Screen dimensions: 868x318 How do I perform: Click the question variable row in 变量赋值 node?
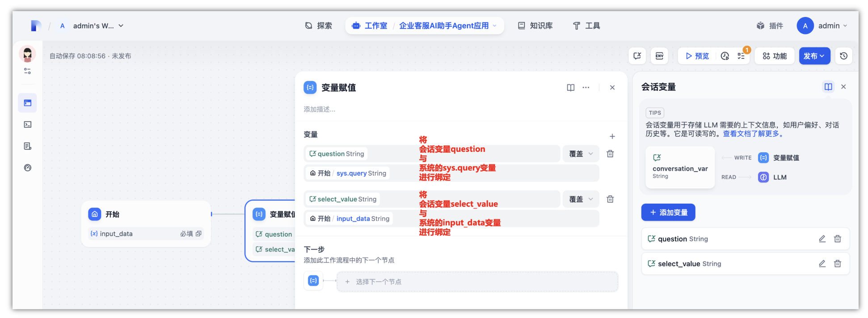pos(274,234)
